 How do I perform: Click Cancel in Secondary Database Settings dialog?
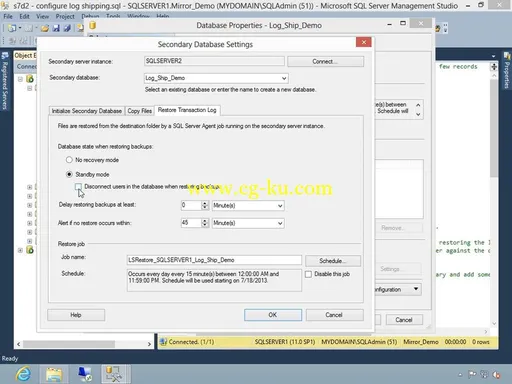[x=334, y=315]
